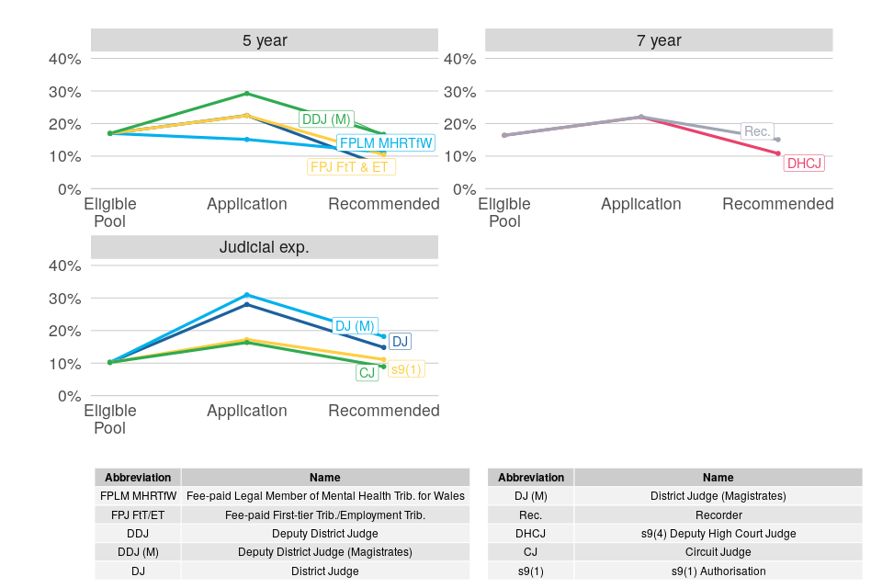Click the "Judicial exp." panel title strip
882x588 pixels.
pos(265,247)
